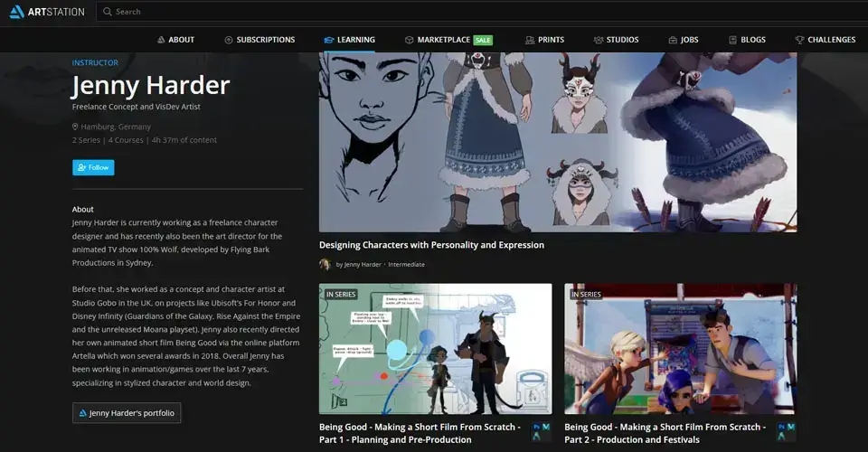Open the Studios menu item
Screen dimensions: 868x452
point(616,40)
